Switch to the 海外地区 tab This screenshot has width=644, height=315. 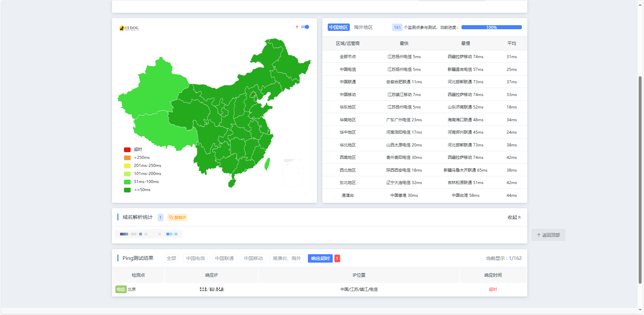pos(363,27)
